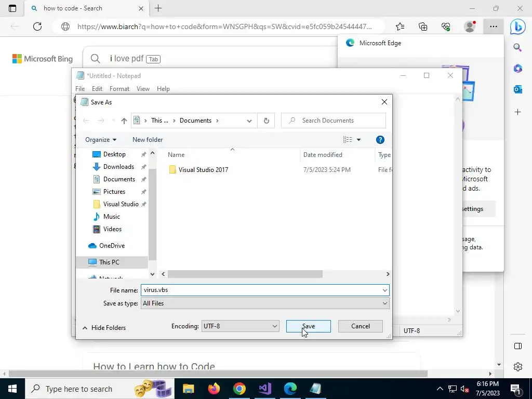Click New folder button
532x399 pixels.
pyautogui.click(x=148, y=140)
